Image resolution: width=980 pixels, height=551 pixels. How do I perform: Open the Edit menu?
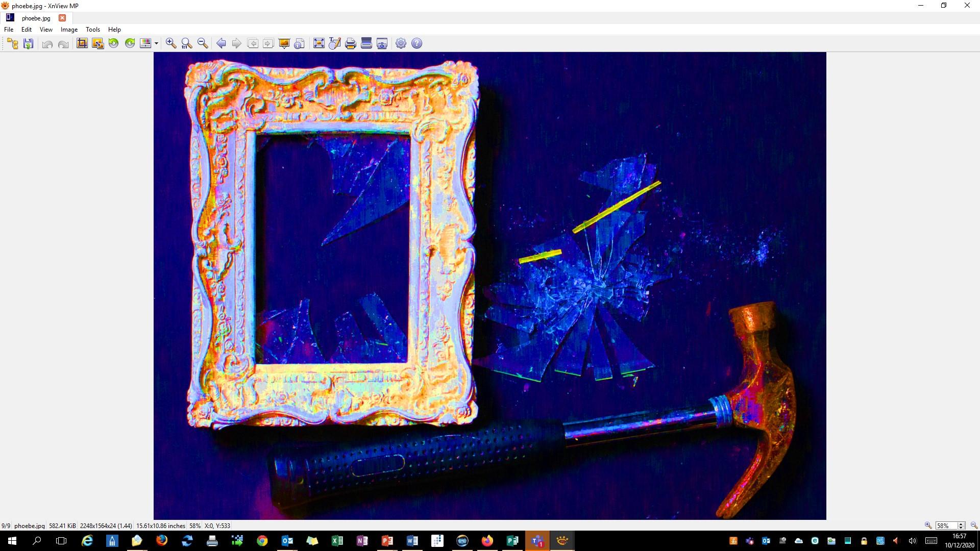[x=27, y=30]
